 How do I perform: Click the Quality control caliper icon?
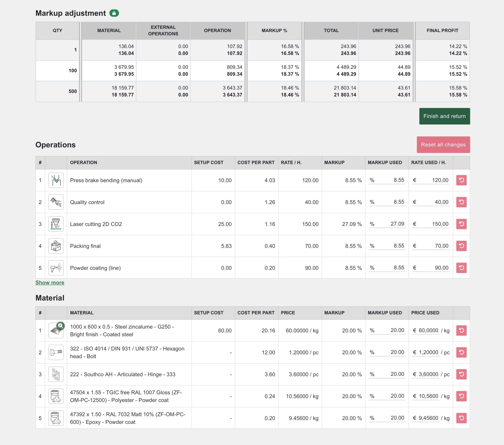point(56,202)
